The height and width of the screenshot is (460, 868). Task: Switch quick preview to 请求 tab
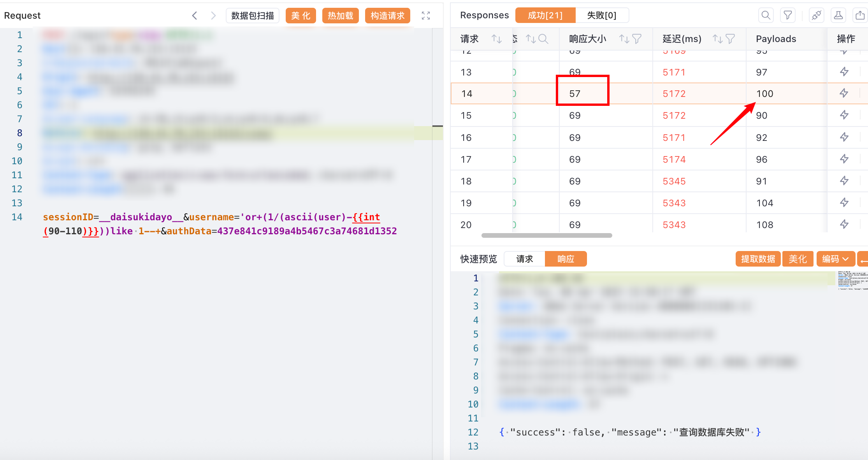[x=524, y=259]
